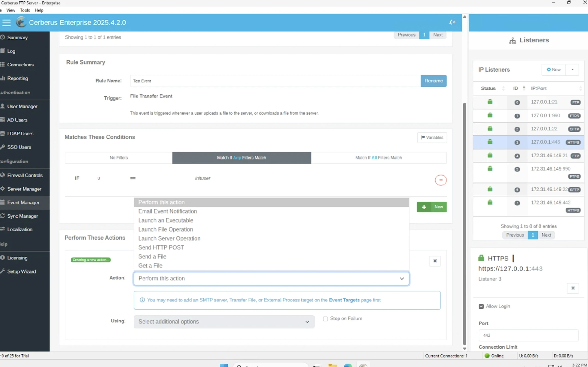This screenshot has height=367, width=588.
Task: Go to Connections page
Action: pos(20,65)
